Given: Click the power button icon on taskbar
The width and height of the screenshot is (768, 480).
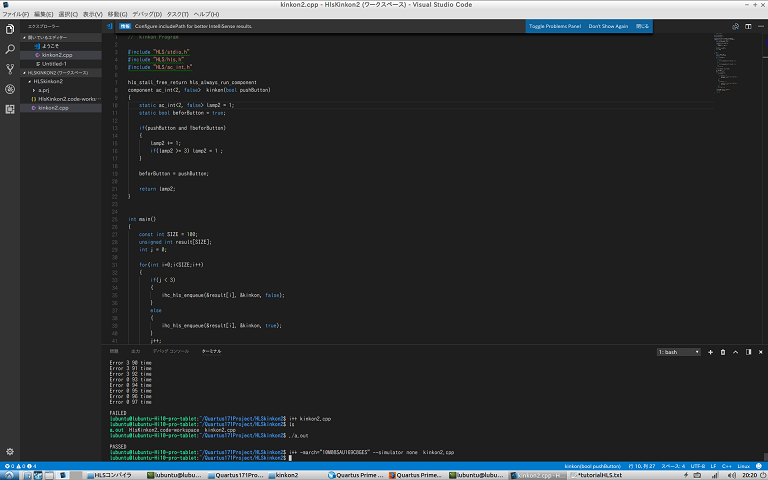Looking at the screenshot, I should tap(761, 475).
